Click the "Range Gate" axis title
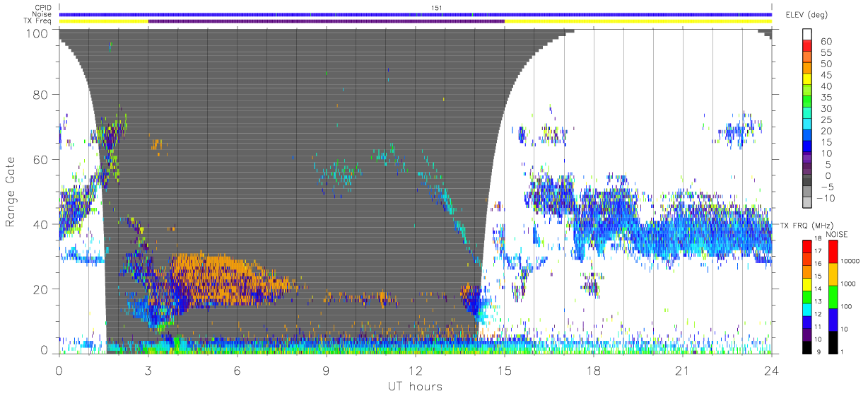 point(11,191)
